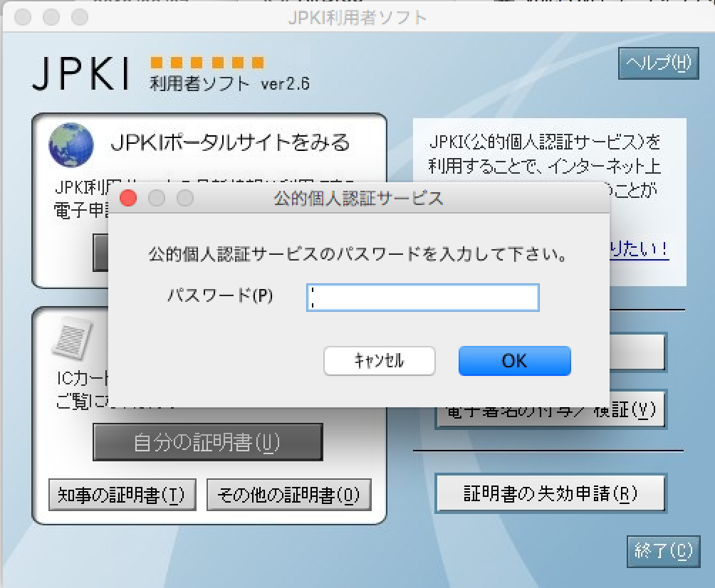Click the 利用者ソフト ver2.6 version text
Viewport: 715px width, 588px height.
[230, 84]
